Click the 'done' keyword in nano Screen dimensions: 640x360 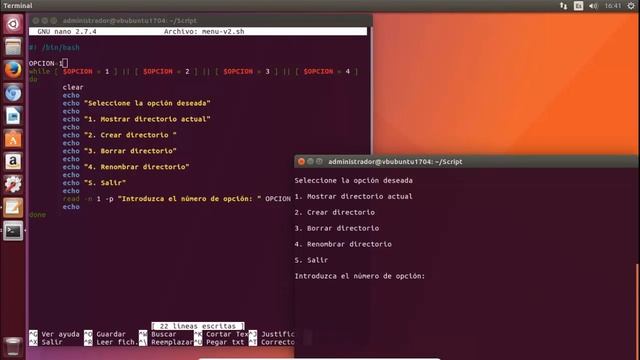38,215
